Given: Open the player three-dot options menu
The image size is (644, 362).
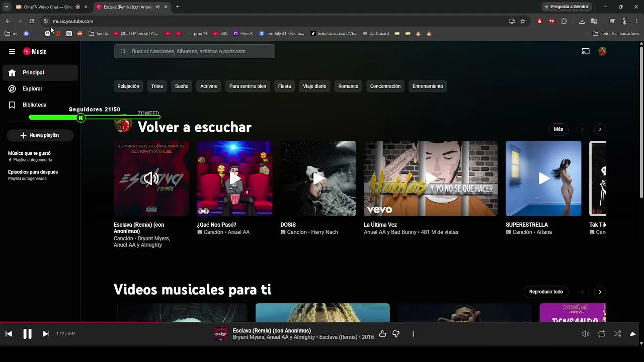Looking at the screenshot, I should (x=413, y=334).
